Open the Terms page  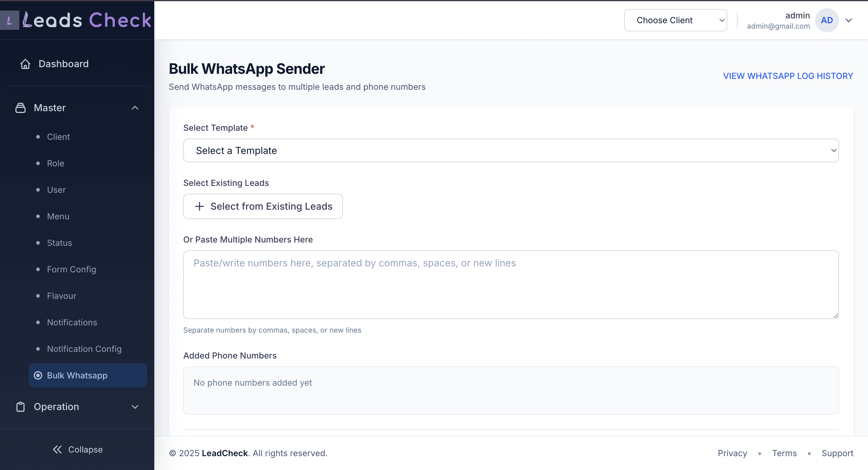click(x=785, y=453)
